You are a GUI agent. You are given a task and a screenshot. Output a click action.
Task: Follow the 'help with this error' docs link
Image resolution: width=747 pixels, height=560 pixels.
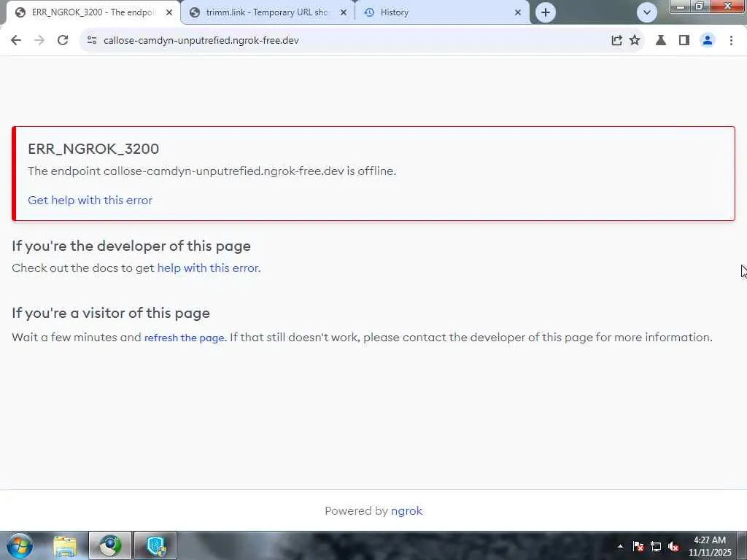(208, 268)
